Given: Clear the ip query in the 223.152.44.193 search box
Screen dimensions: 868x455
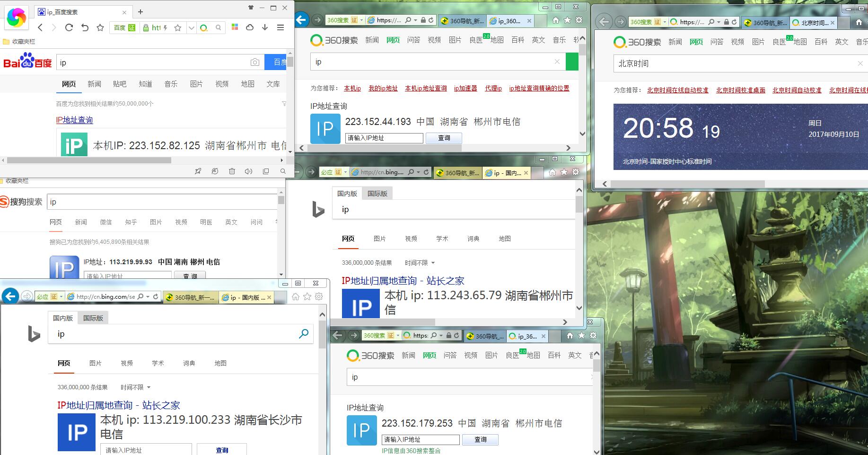Looking at the screenshot, I should [x=557, y=62].
